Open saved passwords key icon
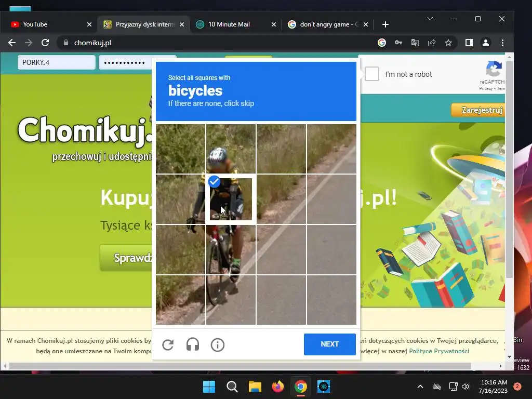The height and width of the screenshot is (399, 532). (398, 43)
